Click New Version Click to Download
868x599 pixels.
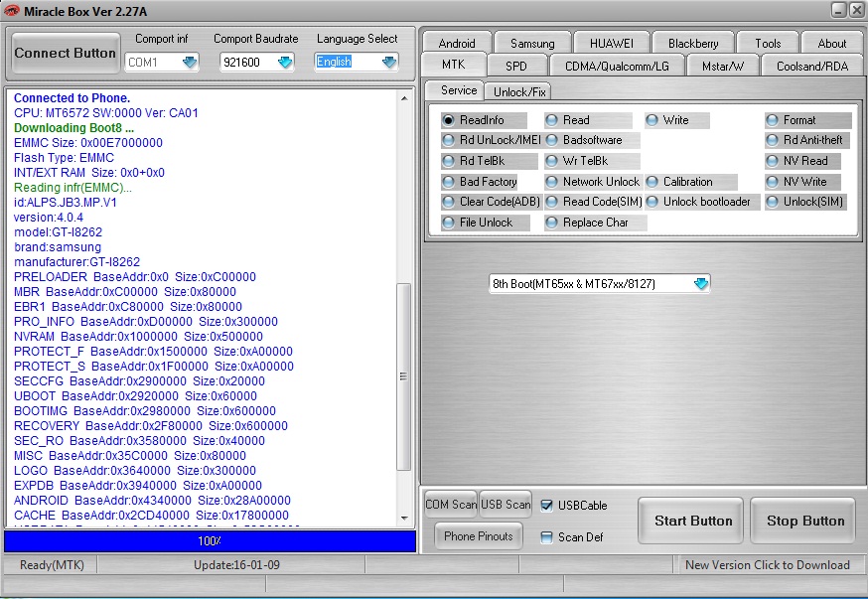(x=768, y=564)
